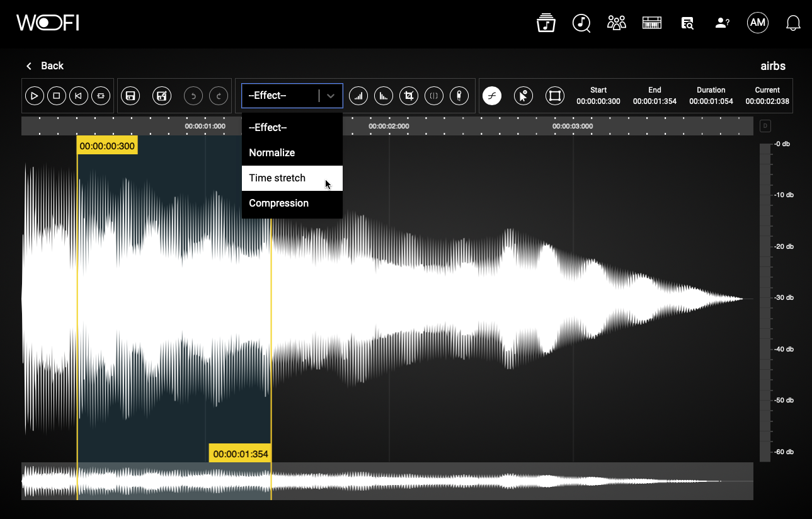This screenshot has height=519, width=812.
Task: Collapse the Effect dropdown arrow
Action: (331, 96)
